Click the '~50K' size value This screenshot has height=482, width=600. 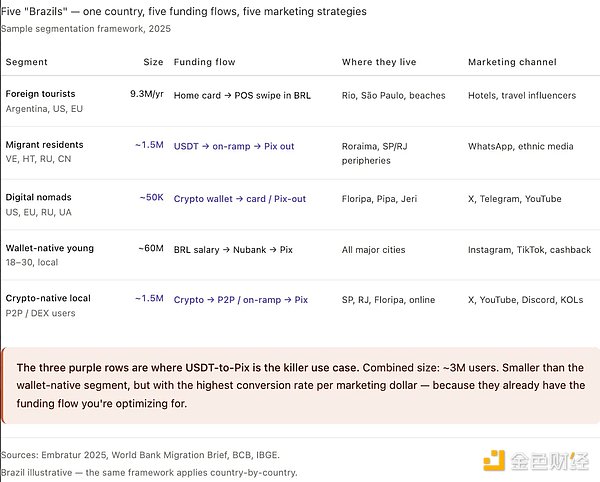[152, 197]
